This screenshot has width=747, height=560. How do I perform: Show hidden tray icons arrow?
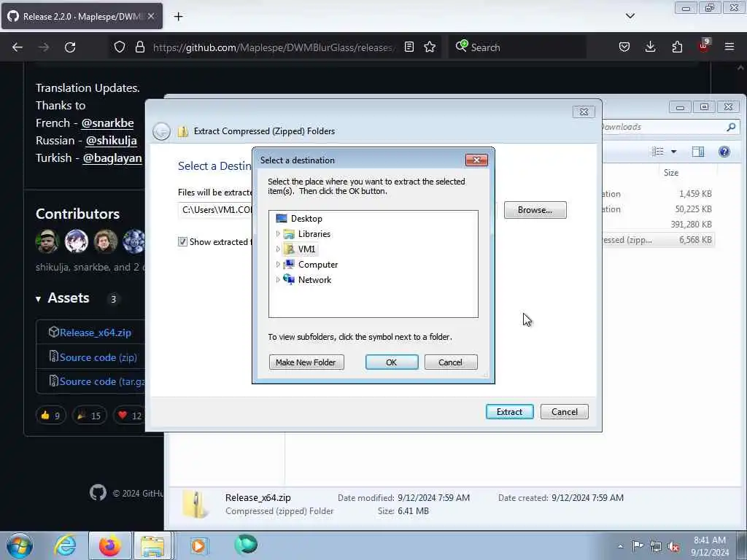[x=620, y=546]
